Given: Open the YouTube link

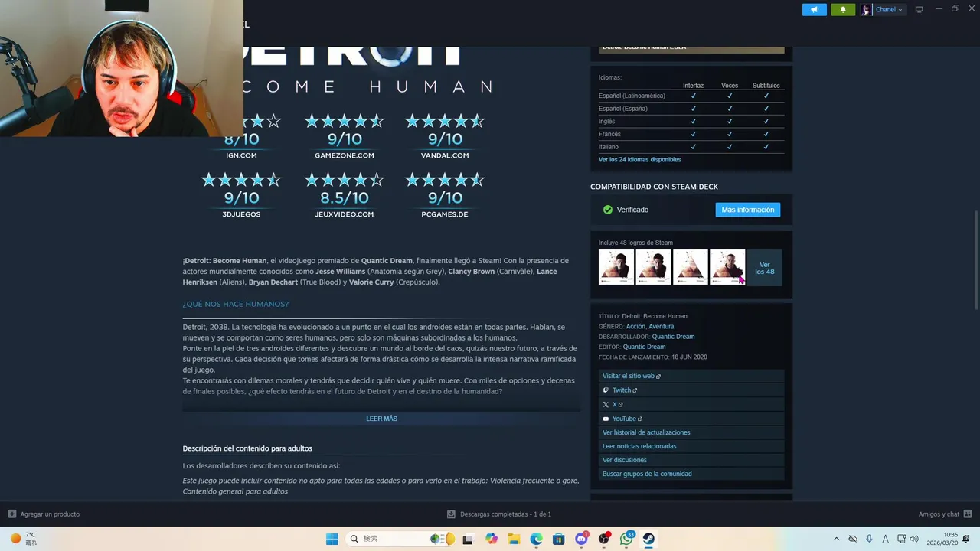Looking at the screenshot, I should pyautogui.click(x=627, y=419).
